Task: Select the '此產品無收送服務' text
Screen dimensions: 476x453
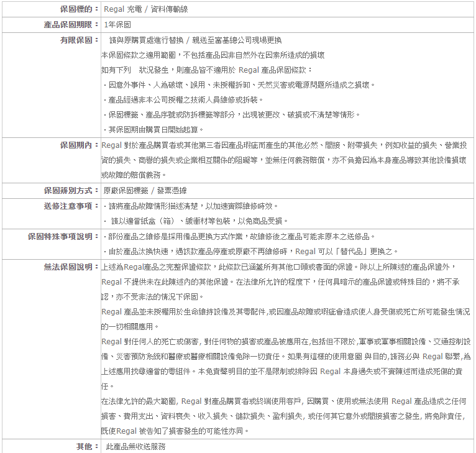Action: [x=135, y=446]
